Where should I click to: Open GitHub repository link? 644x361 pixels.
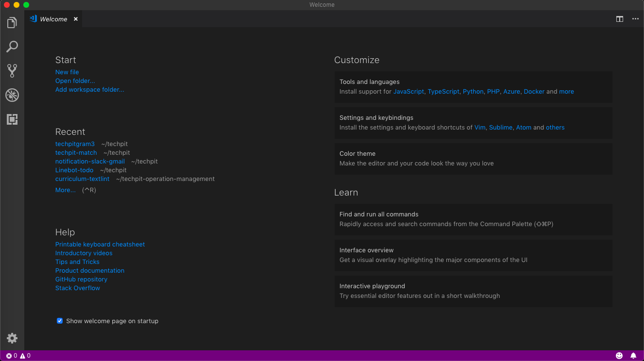(81, 279)
